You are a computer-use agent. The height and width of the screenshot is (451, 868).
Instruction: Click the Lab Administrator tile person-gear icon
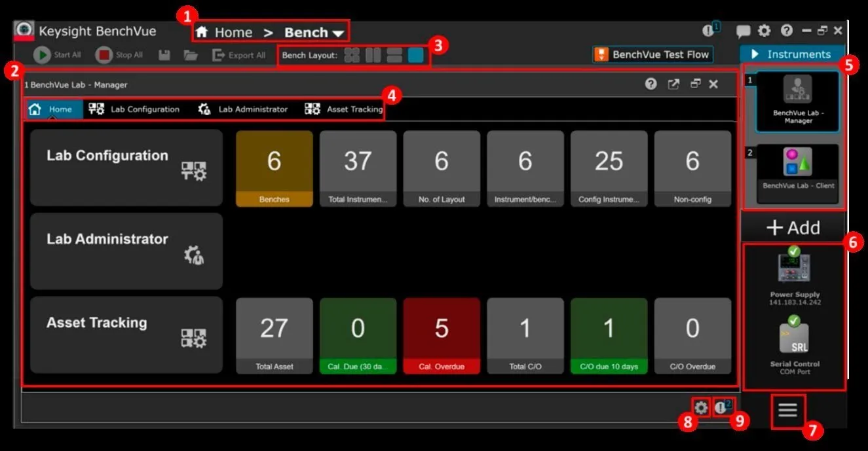tap(194, 255)
